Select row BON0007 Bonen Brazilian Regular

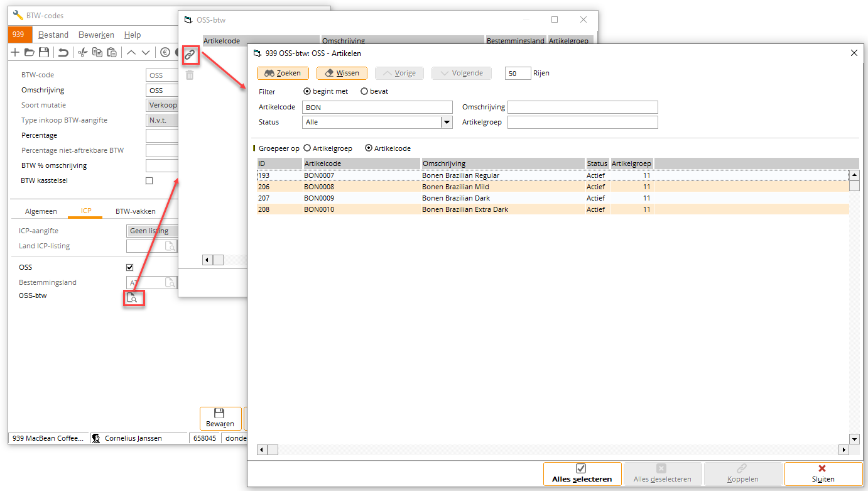553,175
